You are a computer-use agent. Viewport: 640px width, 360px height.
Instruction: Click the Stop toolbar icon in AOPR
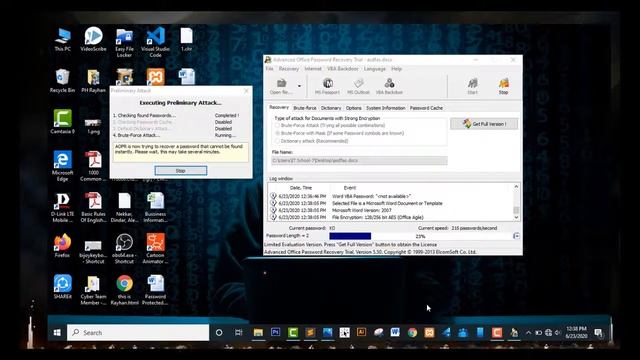click(503, 87)
